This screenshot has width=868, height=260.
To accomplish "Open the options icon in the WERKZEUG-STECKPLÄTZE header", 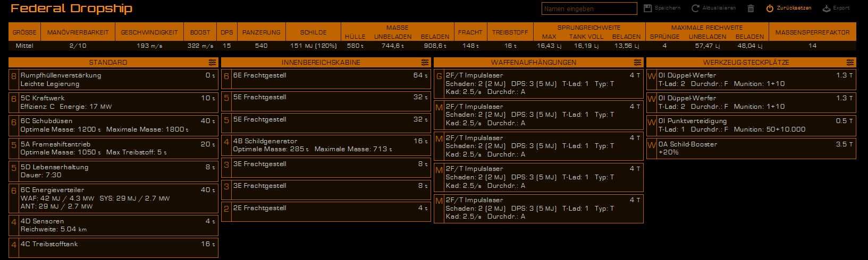I will point(850,63).
